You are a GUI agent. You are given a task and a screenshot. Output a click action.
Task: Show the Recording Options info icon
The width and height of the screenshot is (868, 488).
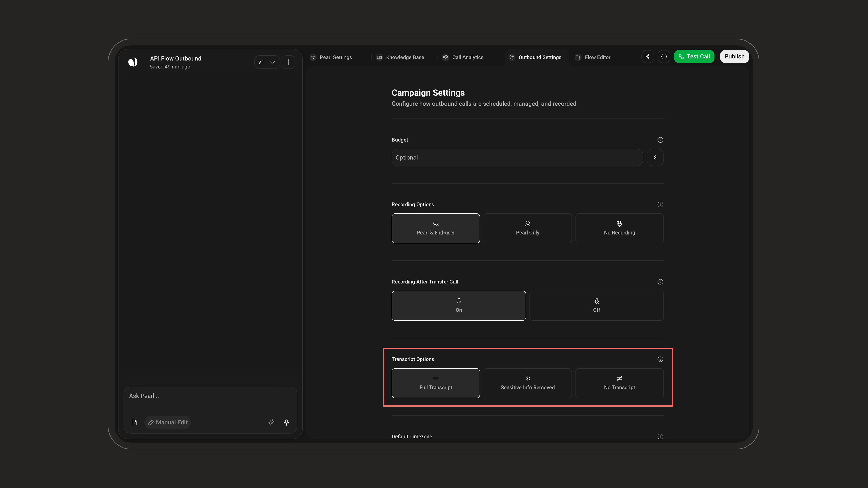pyautogui.click(x=660, y=204)
